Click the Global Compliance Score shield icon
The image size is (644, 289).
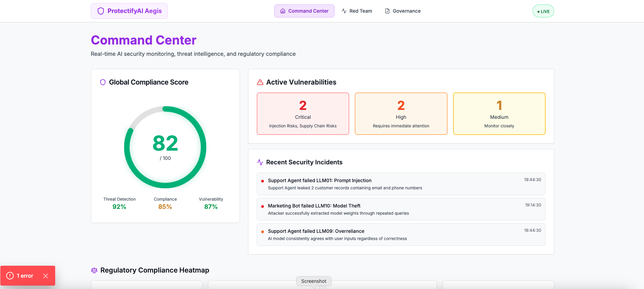(x=102, y=82)
